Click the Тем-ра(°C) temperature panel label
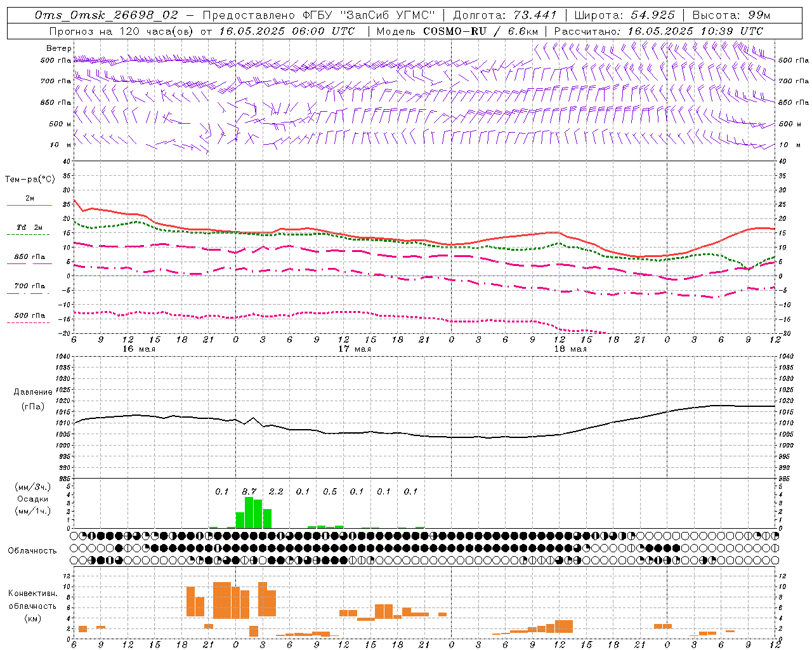Image resolution: width=812 pixels, height=650 pixels. [30, 180]
